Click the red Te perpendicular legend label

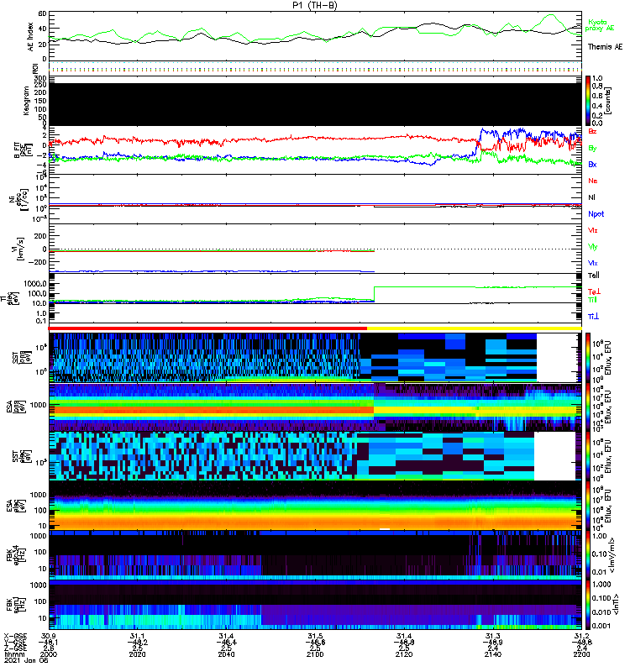point(594,291)
